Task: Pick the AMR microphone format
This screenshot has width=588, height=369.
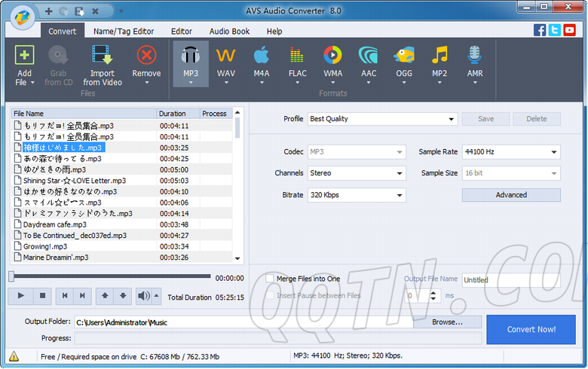Action: tap(474, 56)
